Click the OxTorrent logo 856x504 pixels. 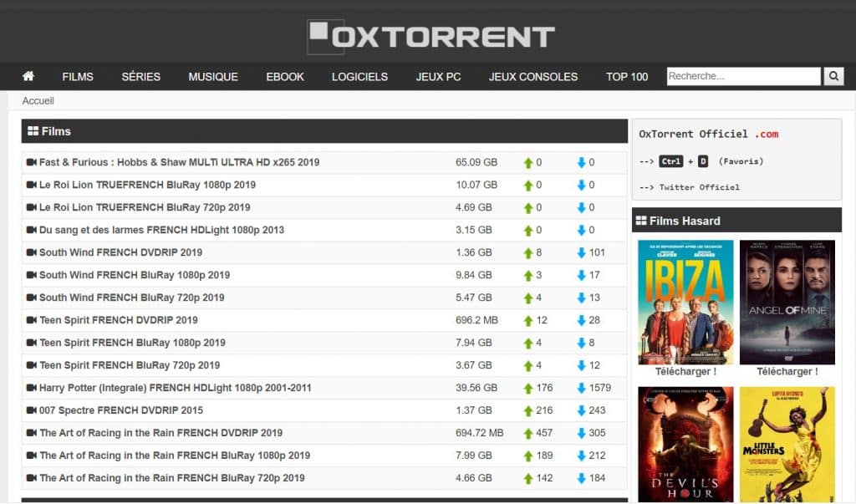pyautogui.click(x=431, y=37)
